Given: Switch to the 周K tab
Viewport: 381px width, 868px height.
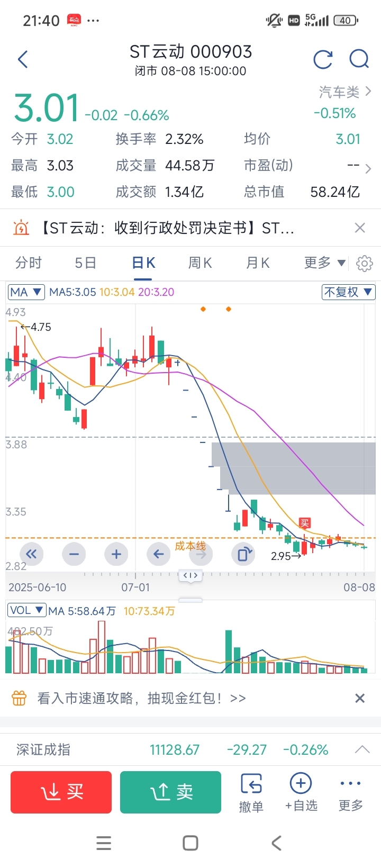Looking at the screenshot, I should point(200,263).
